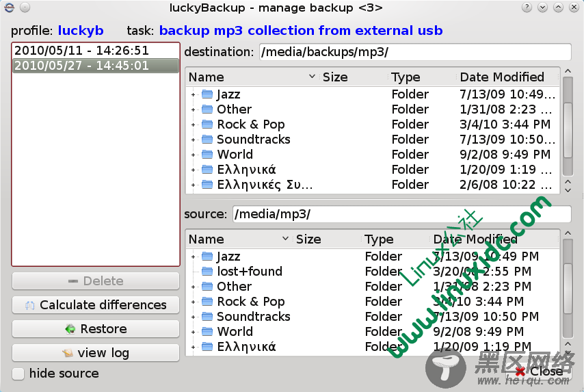Sort destination list by Size column header
This screenshot has width=584, height=392.
click(353, 77)
